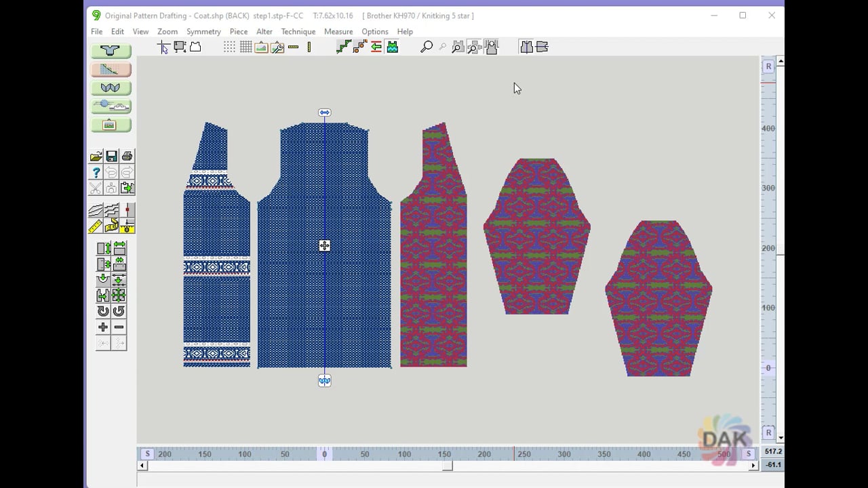Click the garment shape button at top of sidebar

pos(111,51)
